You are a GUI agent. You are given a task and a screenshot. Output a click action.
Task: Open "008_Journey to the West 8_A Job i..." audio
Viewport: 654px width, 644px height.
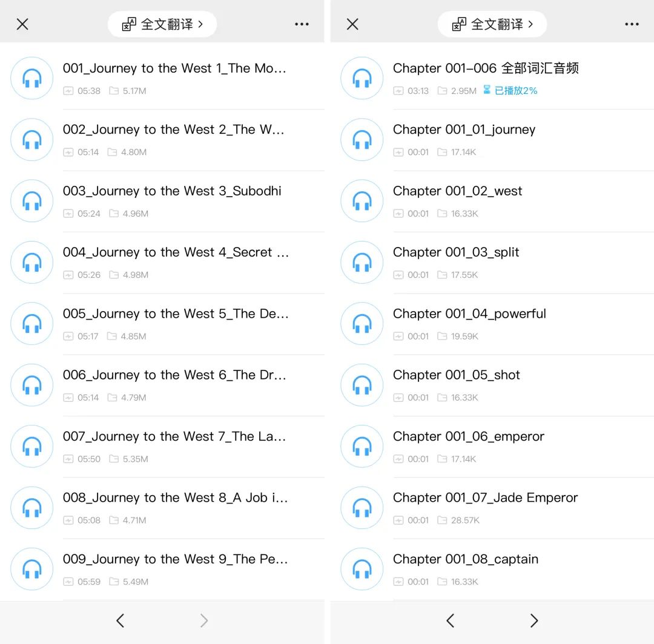[x=175, y=498]
